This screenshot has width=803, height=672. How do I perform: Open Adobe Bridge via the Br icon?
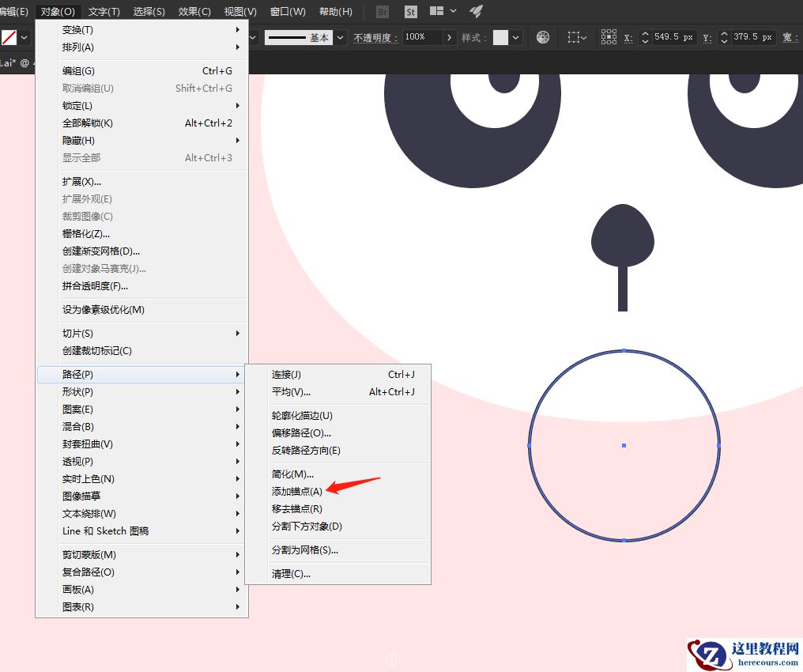[x=381, y=11]
